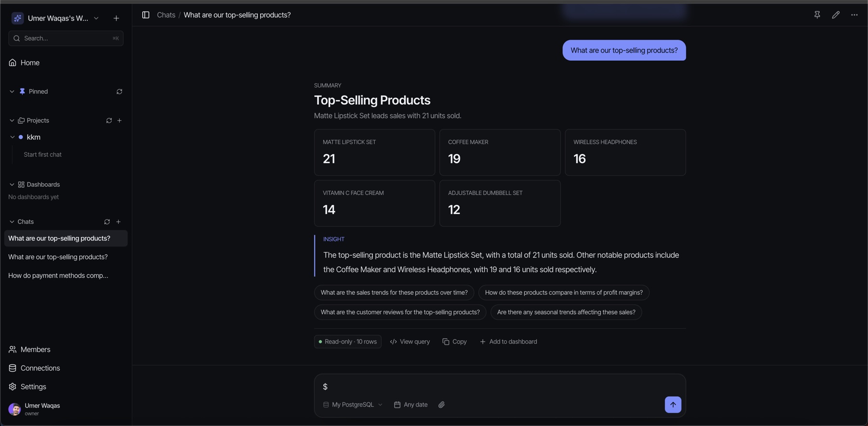Send message with the arrow button
868x426 pixels.
click(673, 405)
